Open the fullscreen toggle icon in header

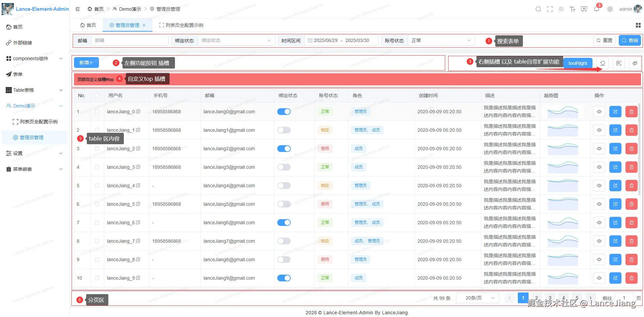pos(550,9)
